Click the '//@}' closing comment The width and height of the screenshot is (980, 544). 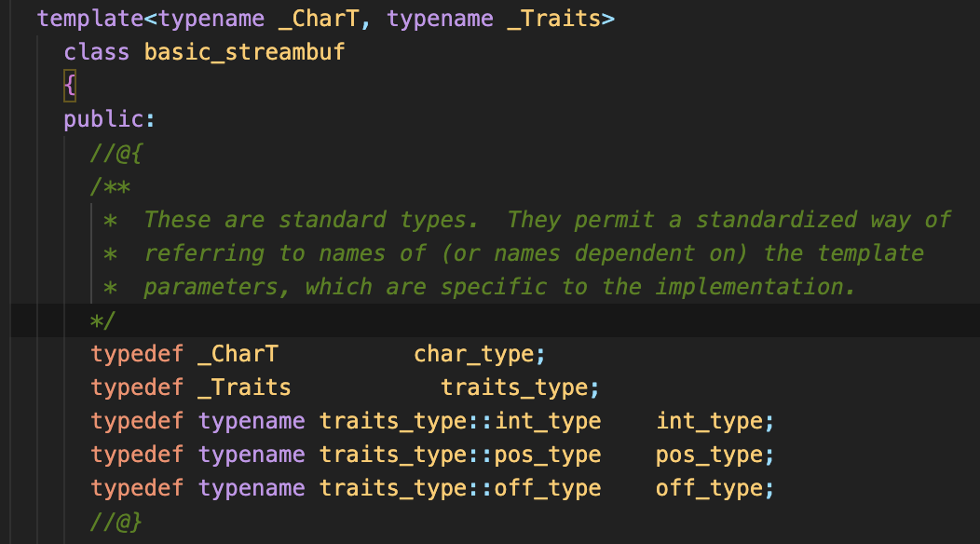click(116, 523)
